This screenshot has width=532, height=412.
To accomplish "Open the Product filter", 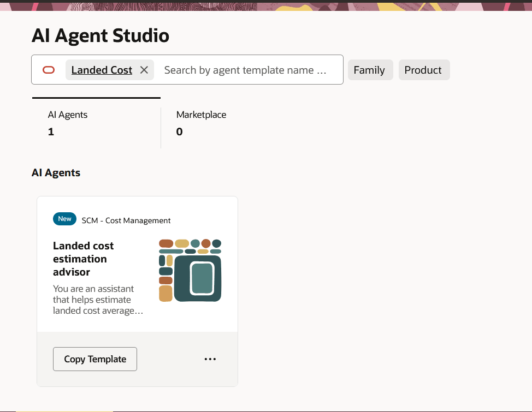I will [x=424, y=70].
